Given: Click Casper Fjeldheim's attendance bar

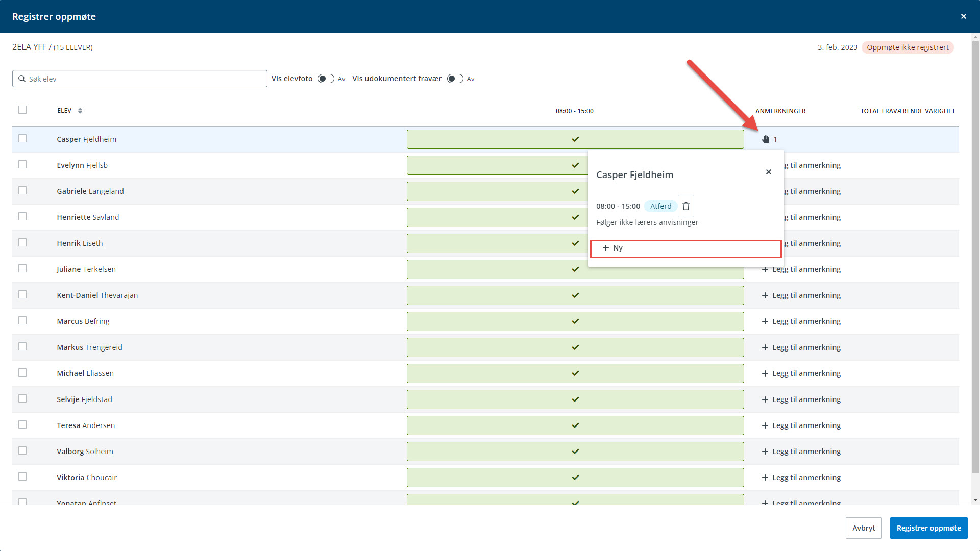Looking at the screenshot, I should (x=575, y=139).
